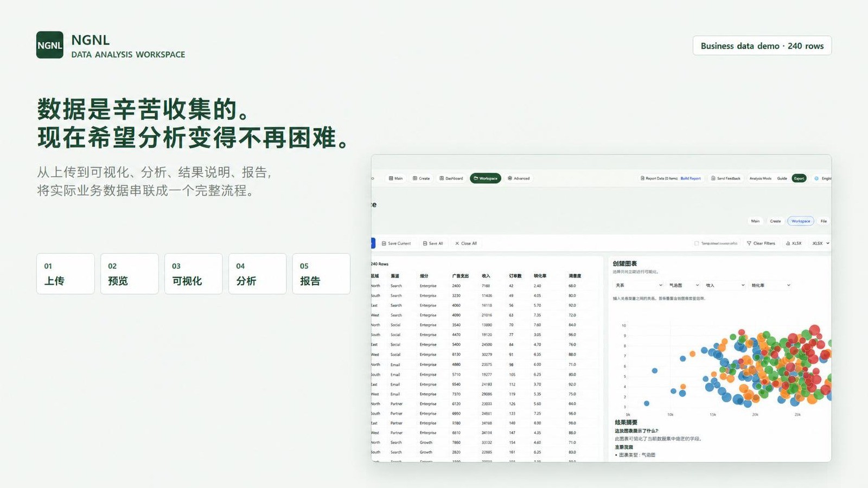Viewport: 868px width, 488px height.
Task: Select step 05 报告 card
Action: 321,274
